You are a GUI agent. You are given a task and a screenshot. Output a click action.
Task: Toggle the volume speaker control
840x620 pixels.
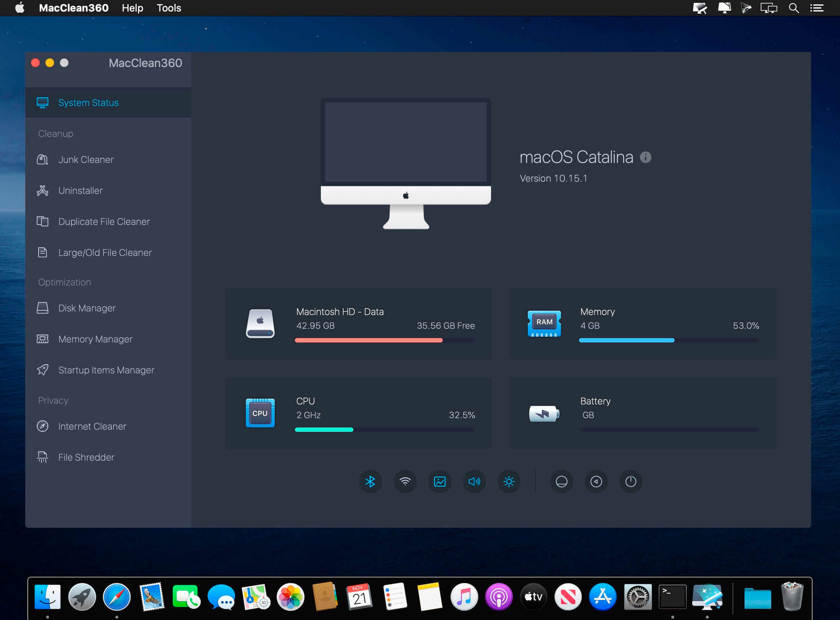(x=474, y=482)
